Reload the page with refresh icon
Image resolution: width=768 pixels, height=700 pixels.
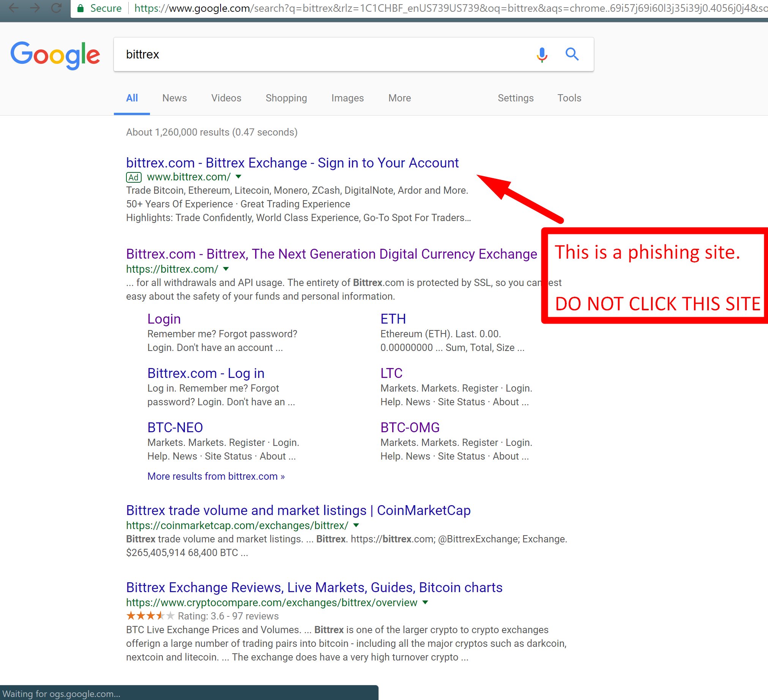click(x=57, y=8)
